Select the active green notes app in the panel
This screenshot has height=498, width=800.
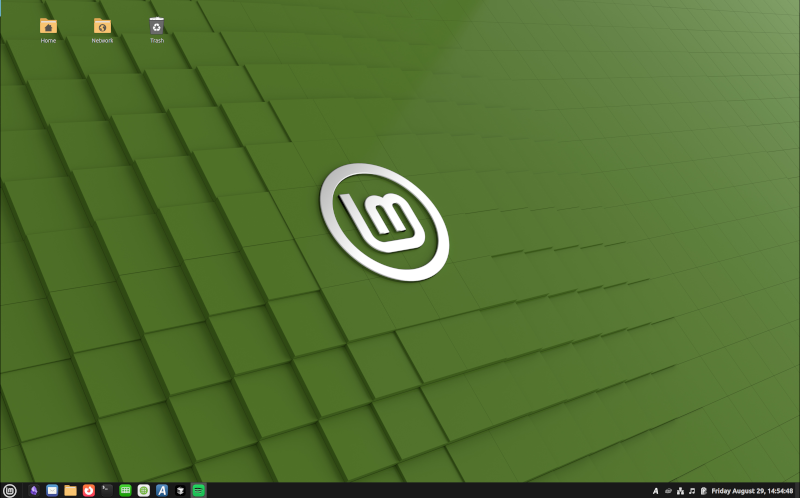(x=198, y=490)
